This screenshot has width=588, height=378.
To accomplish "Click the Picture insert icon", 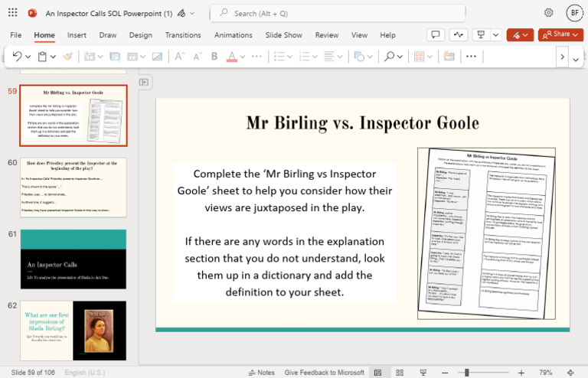I will point(157,57).
